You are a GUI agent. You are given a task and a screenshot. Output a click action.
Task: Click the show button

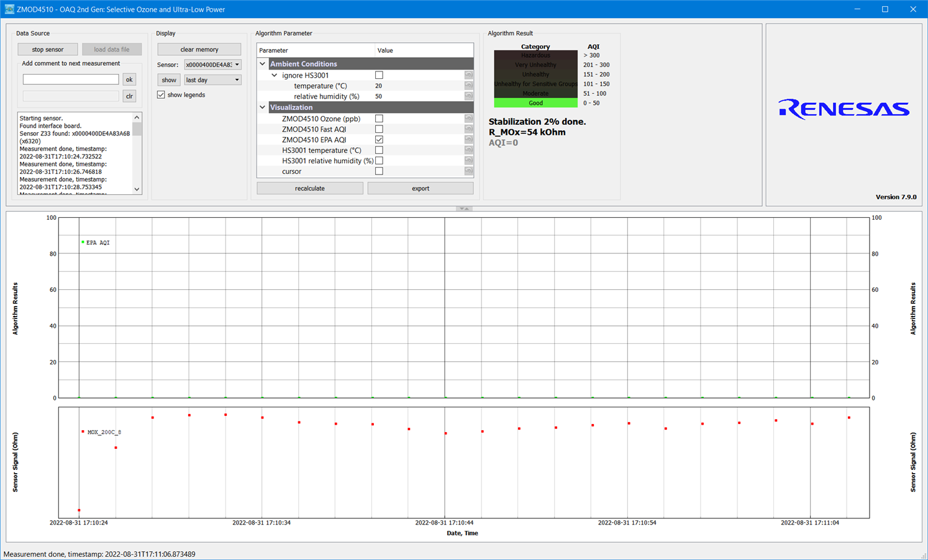pos(169,80)
